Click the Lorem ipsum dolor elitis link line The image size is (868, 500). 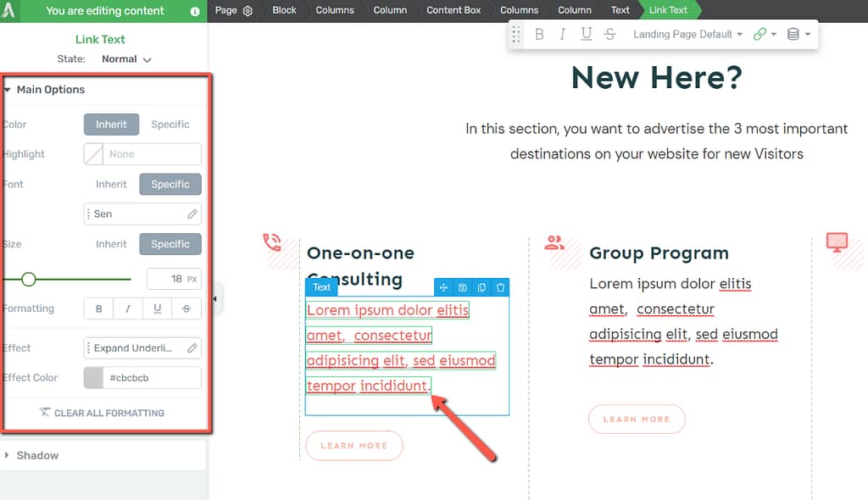coord(387,310)
